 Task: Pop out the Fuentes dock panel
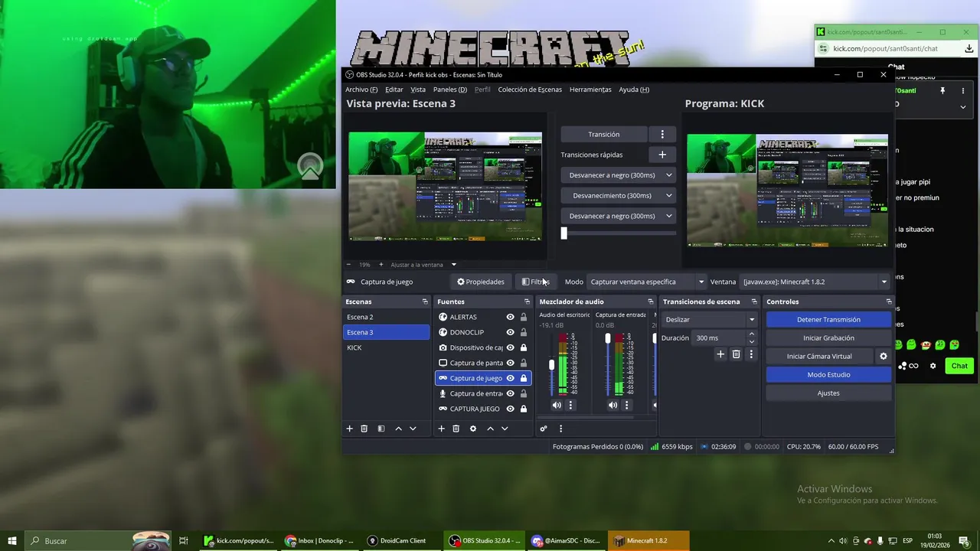click(527, 302)
